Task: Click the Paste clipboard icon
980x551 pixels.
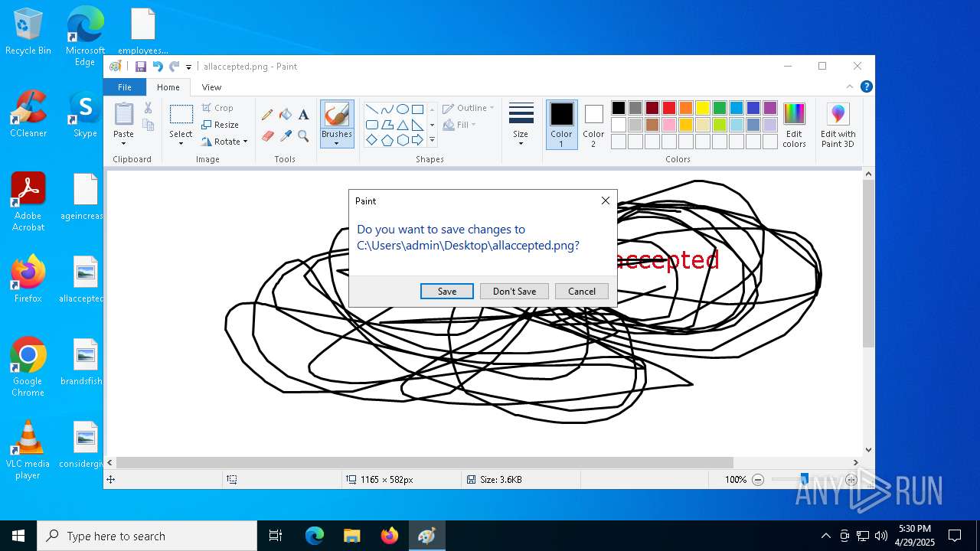Action: 123,115
